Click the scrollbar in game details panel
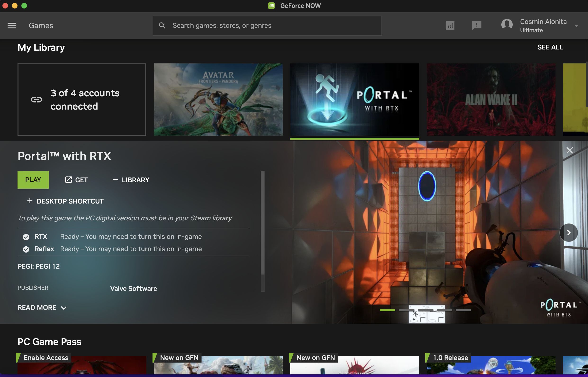 click(263, 223)
